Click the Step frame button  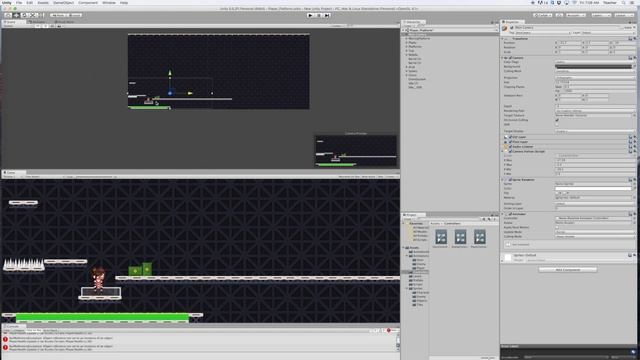pos(327,15)
